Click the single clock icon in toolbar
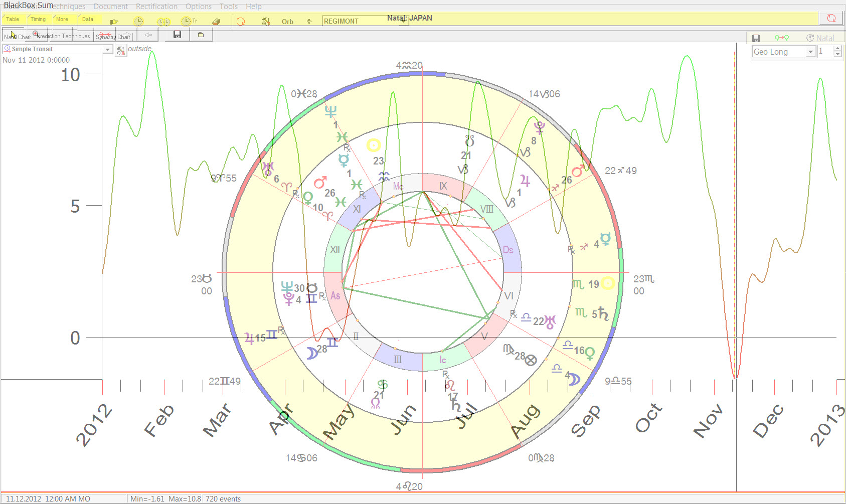The height and width of the screenshot is (504, 846). [138, 21]
